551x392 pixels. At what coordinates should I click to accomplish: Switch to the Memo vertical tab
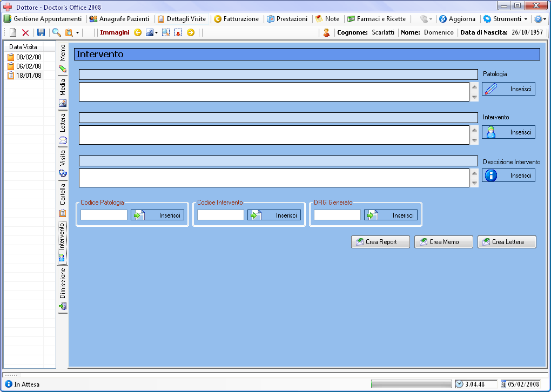pyautogui.click(x=63, y=58)
